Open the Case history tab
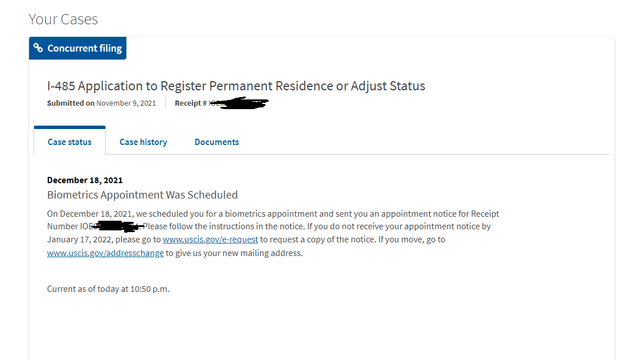The width and height of the screenshot is (640, 360). coord(143,142)
